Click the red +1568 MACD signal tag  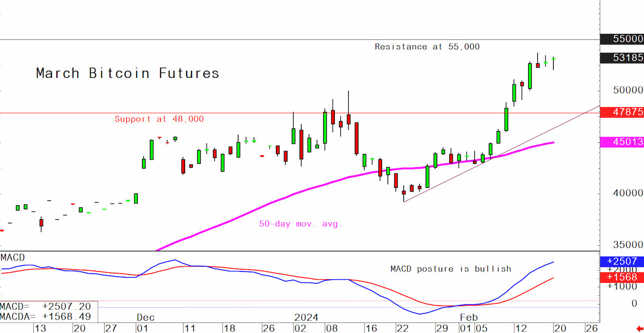pos(621,277)
